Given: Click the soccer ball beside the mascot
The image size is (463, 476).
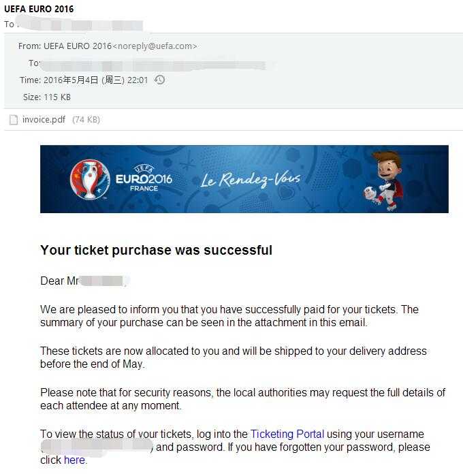Looking at the screenshot, I should tap(370, 193).
